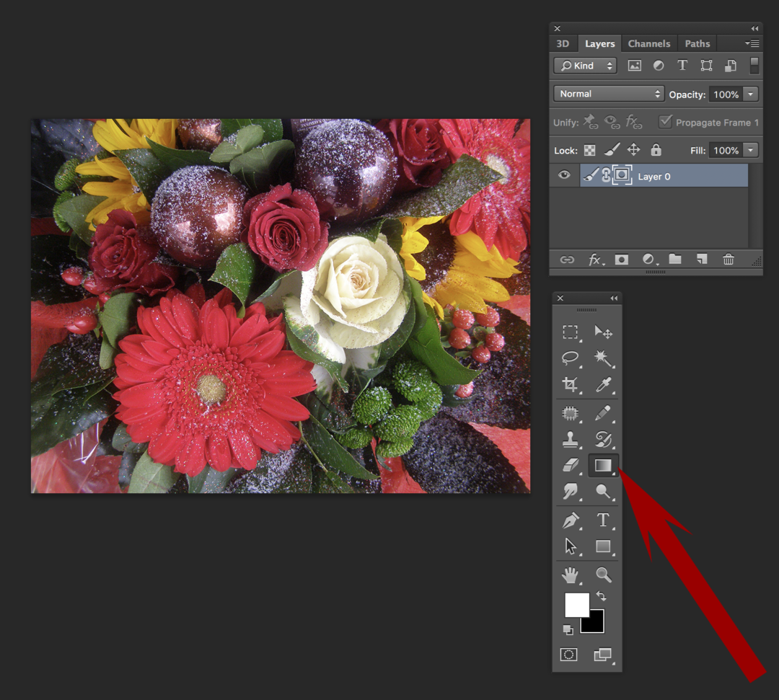Select the Pen tool
The image size is (779, 700).
[x=571, y=520]
